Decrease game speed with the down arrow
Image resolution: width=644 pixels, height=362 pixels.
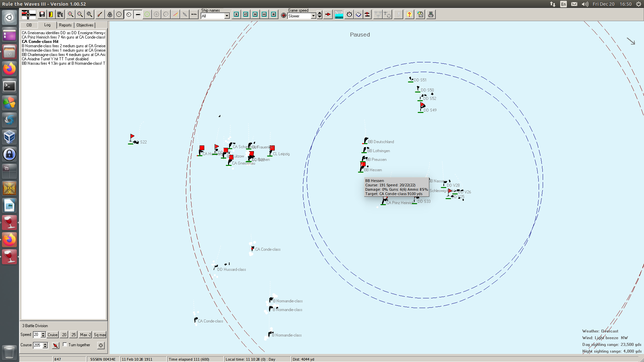point(320,17)
